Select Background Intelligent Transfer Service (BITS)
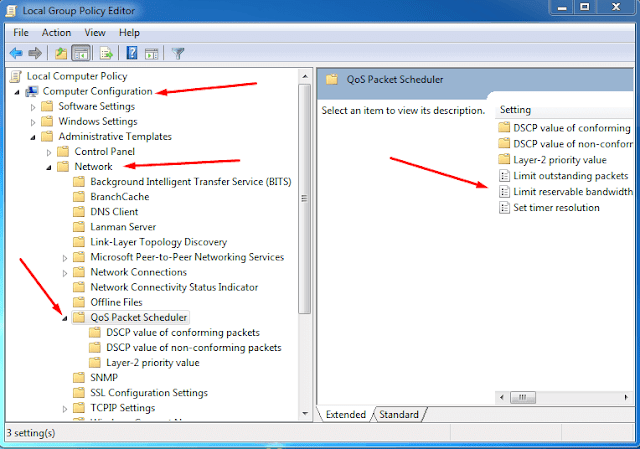 (191, 182)
